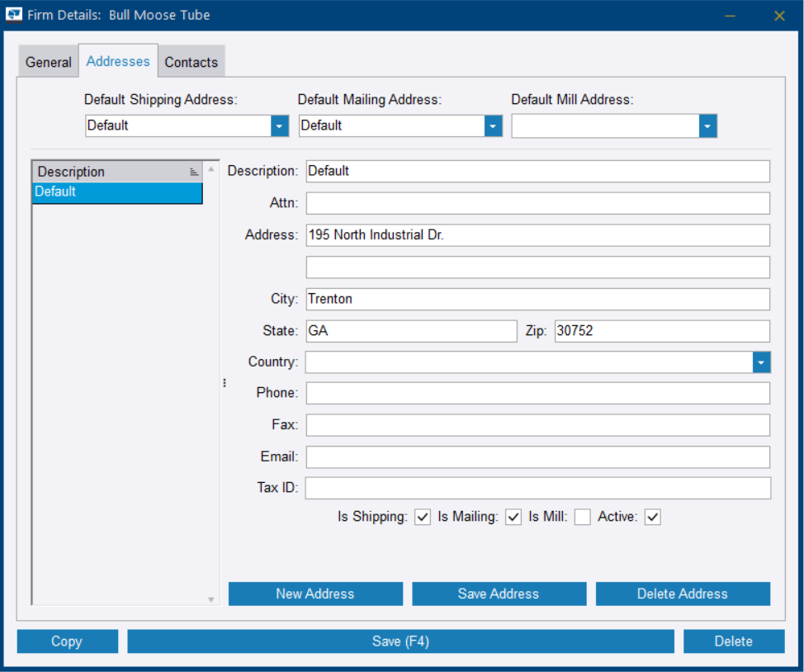Viewport: 804px width, 672px height.
Task: Toggle the Active checkbox
Action: coord(653,518)
